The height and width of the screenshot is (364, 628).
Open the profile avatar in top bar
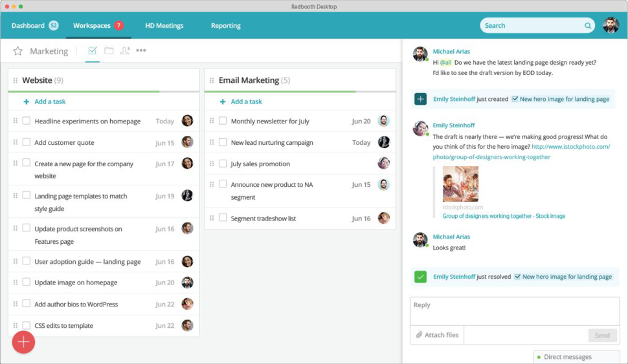tap(611, 25)
